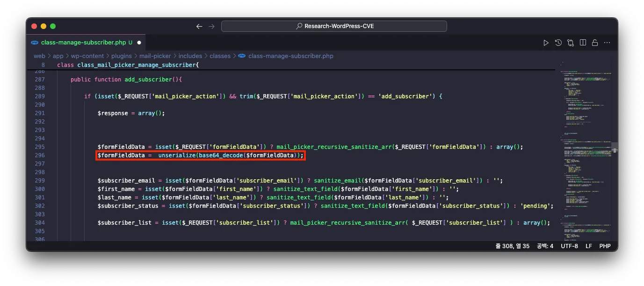The width and height of the screenshot is (644, 286).
Task: Click the trim call on line 289
Action: point(246,96)
